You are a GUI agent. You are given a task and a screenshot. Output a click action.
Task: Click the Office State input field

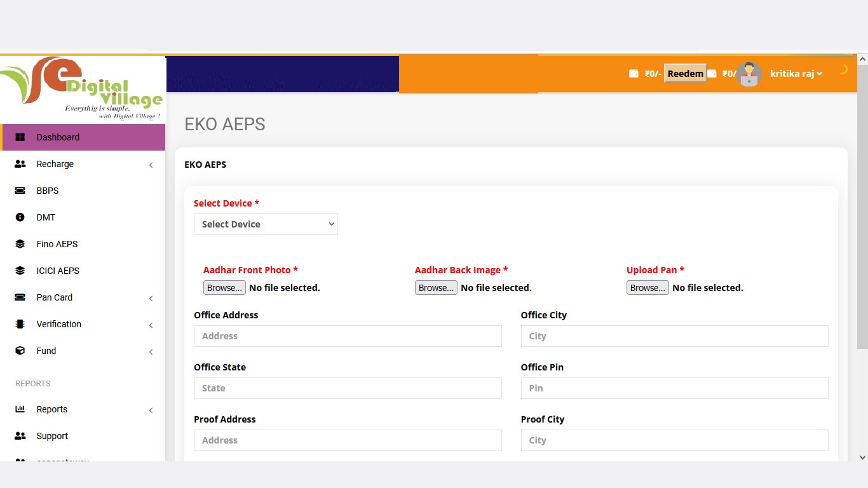pyautogui.click(x=348, y=388)
